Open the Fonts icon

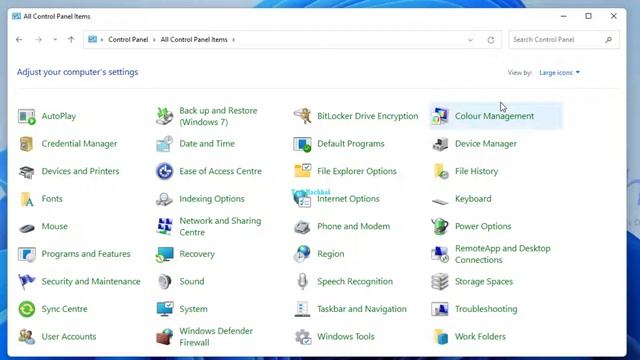[27, 199]
